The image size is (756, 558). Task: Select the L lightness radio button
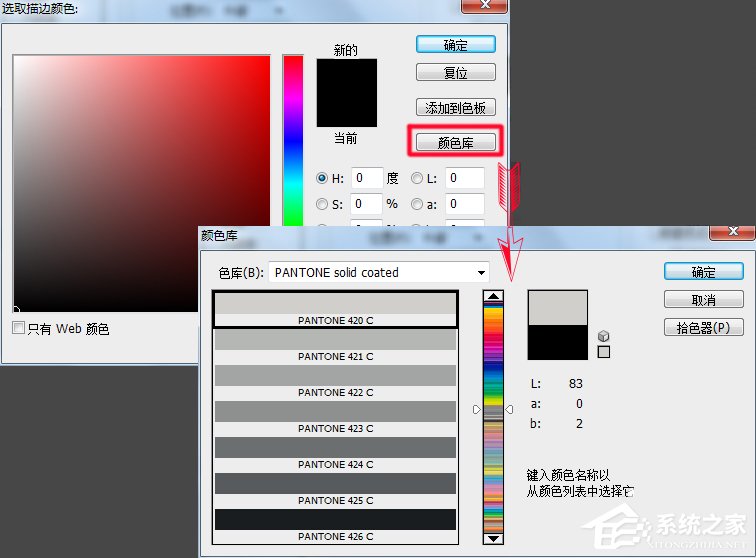[417, 178]
